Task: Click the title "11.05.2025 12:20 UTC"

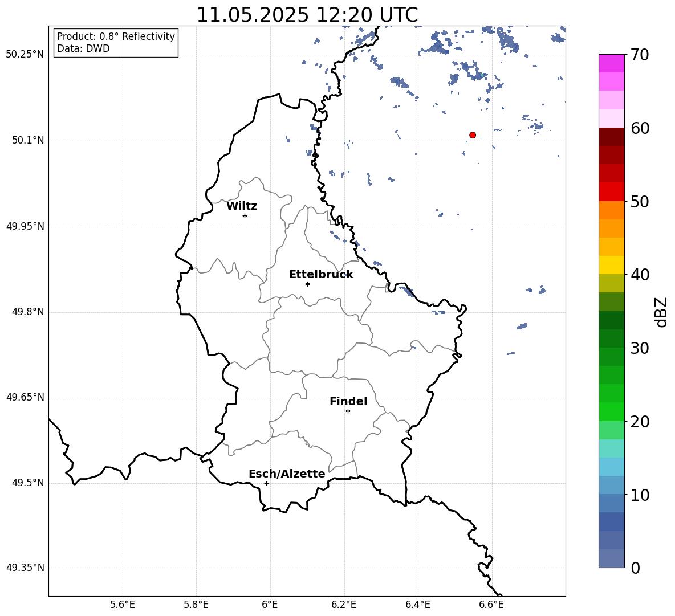Action: coord(307,15)
